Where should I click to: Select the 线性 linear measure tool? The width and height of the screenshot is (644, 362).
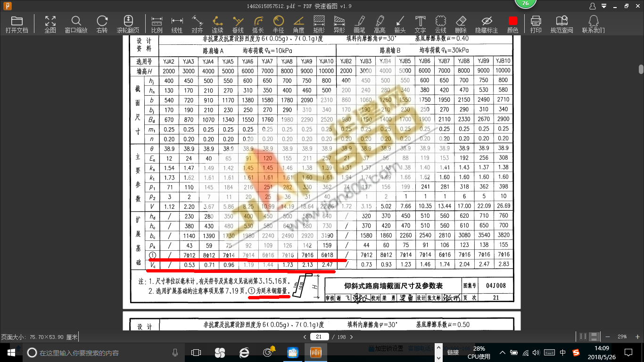tap(177, 25)
